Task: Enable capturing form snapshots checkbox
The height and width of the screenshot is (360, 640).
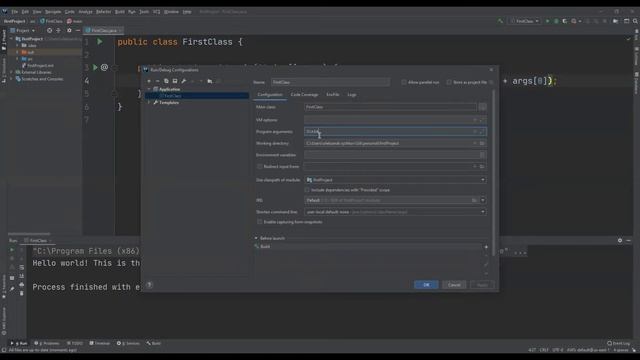Action: [260, 222]
